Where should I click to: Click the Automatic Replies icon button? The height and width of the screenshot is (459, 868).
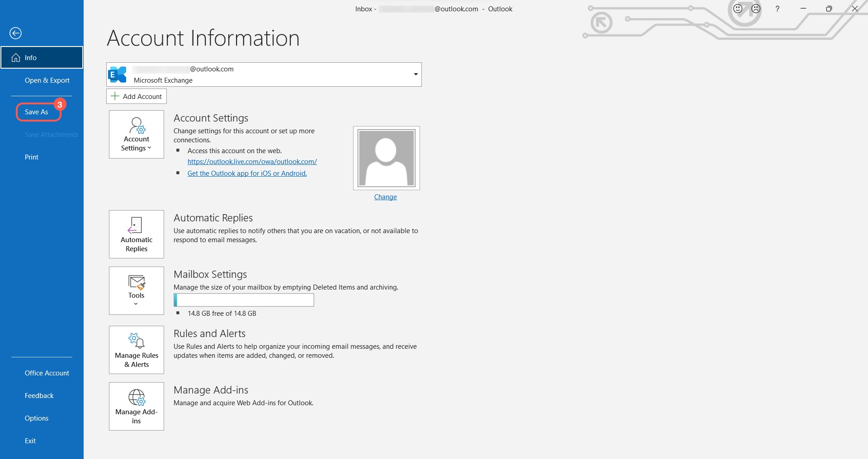[137, 234]
